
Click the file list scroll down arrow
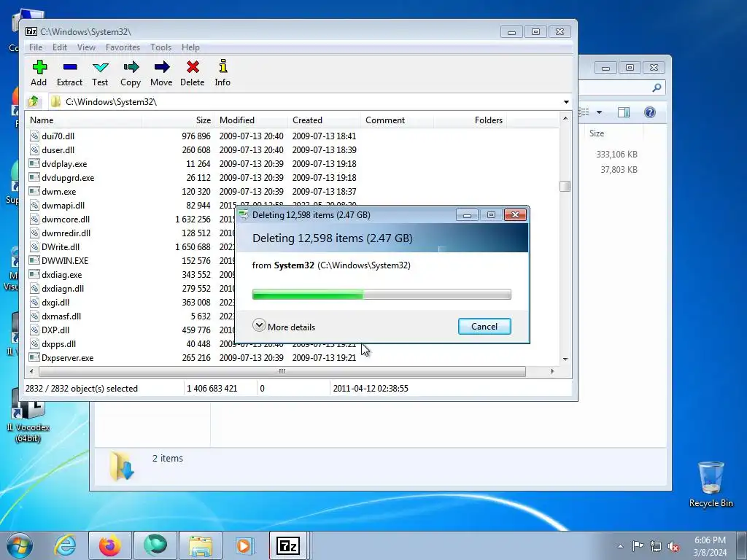(x=565, y=359)
